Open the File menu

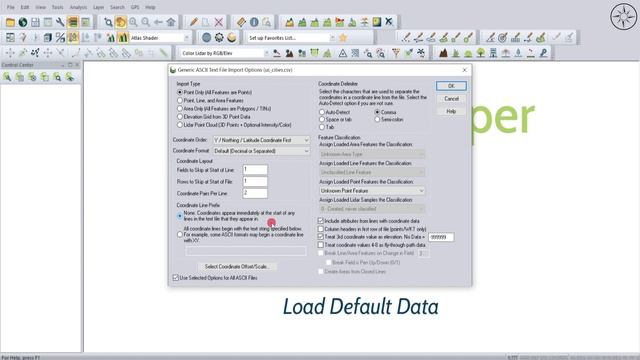(11, 7)
